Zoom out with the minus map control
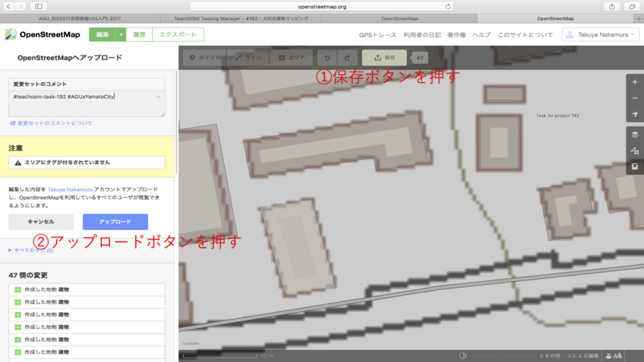 635,98
